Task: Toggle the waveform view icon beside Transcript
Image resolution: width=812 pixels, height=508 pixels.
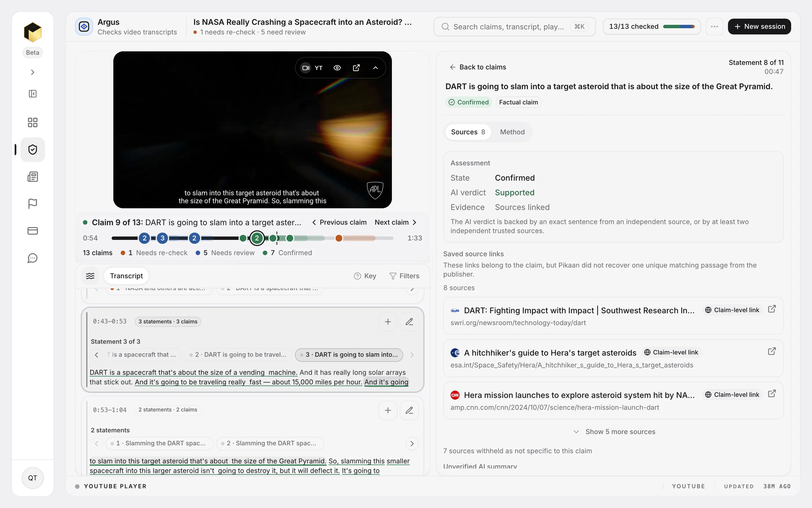Action: click(x=90, y=276)
